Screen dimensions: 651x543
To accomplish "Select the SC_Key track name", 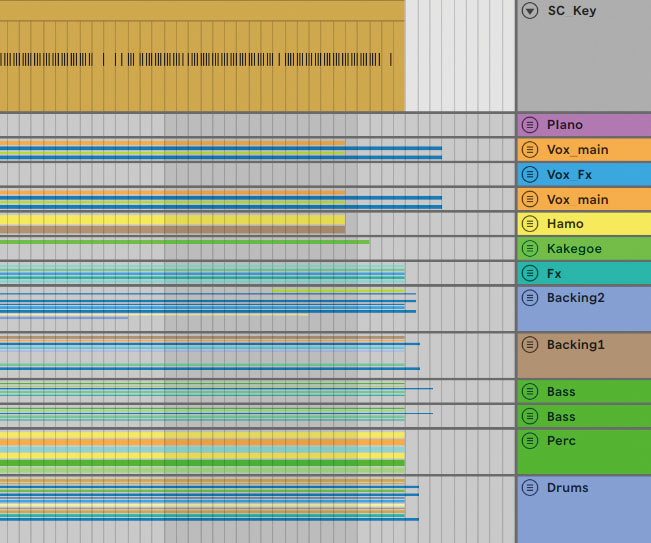I will coord(572,11).
